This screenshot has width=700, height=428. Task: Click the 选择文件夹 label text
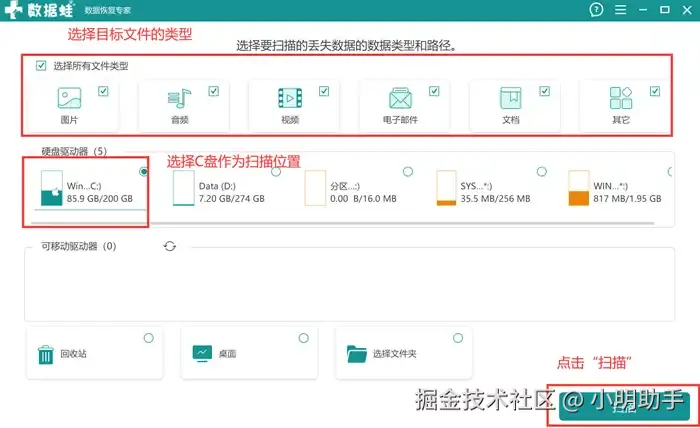(395, 354)
